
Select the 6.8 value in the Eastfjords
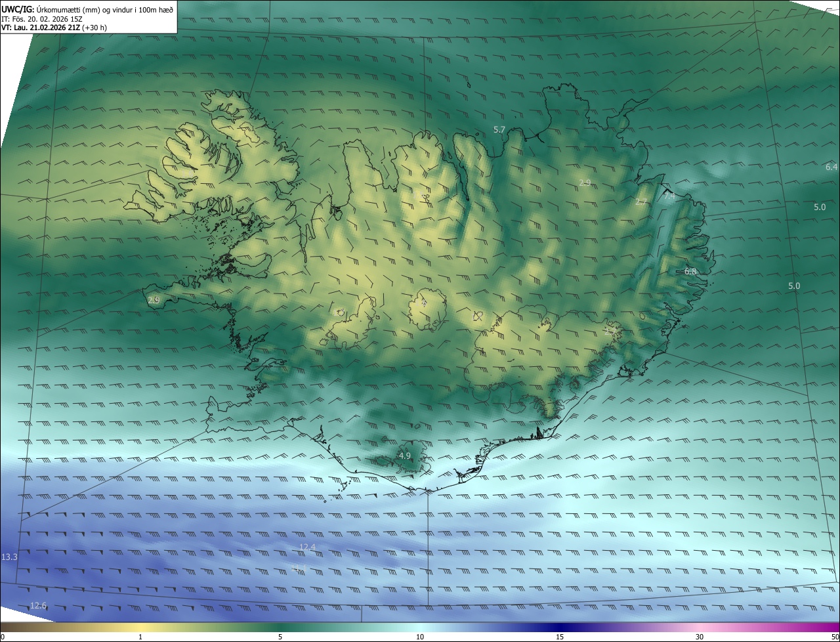point(690,271)
